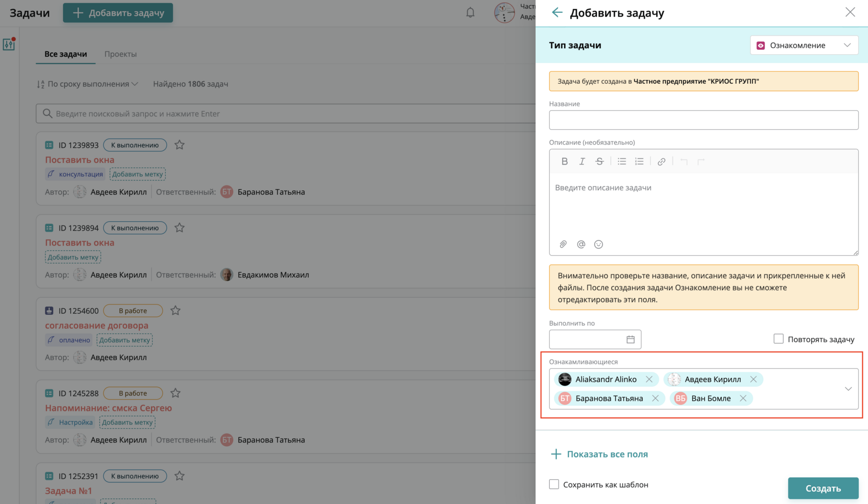Click task type icon of ID 1245288
Image resolution: width=868 pixels, height=504 pixels.
[49, 393]
